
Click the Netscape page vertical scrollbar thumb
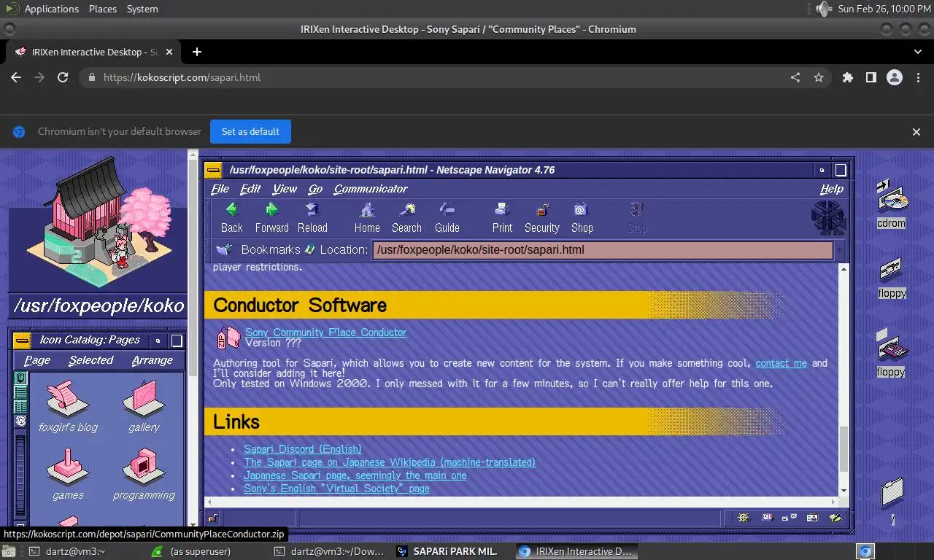click(x=844, y=448)
